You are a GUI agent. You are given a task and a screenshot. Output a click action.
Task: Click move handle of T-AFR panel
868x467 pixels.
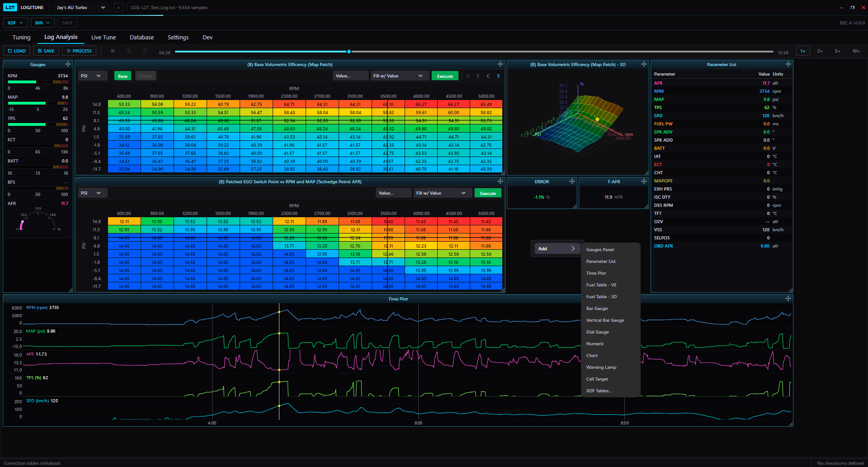tap(644, 181)
